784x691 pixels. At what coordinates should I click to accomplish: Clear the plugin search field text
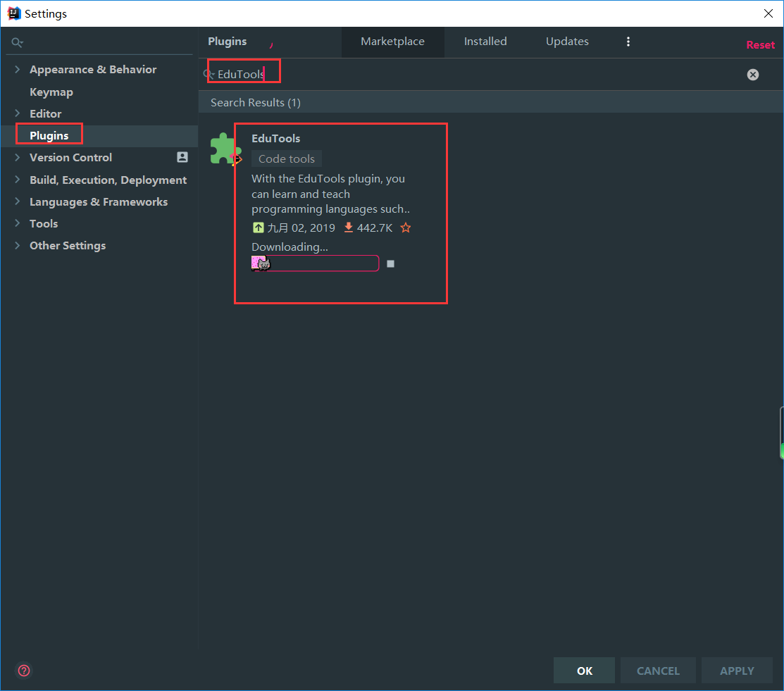753,75
